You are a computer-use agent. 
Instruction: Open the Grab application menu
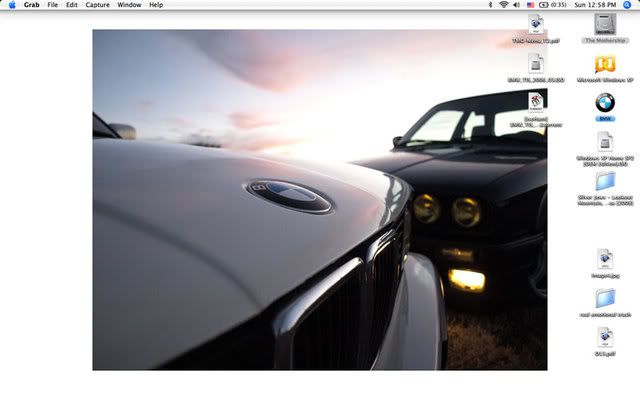(x=32, y=5)
